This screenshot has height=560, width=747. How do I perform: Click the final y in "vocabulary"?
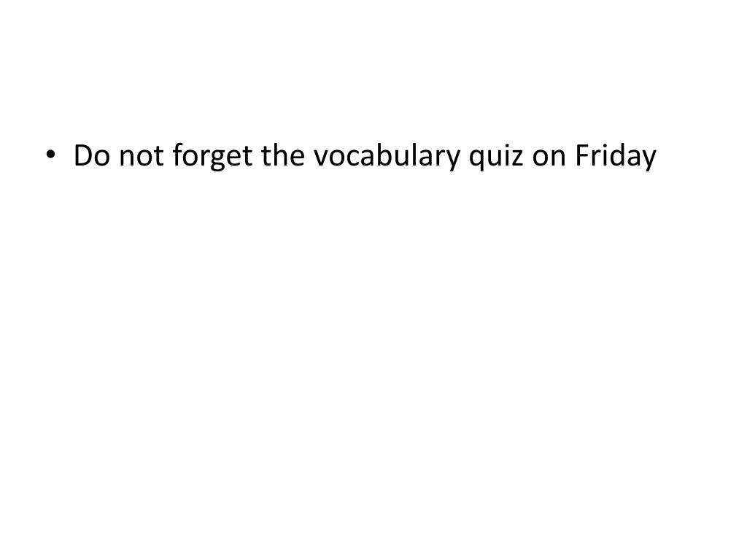(x=452, y=160)
